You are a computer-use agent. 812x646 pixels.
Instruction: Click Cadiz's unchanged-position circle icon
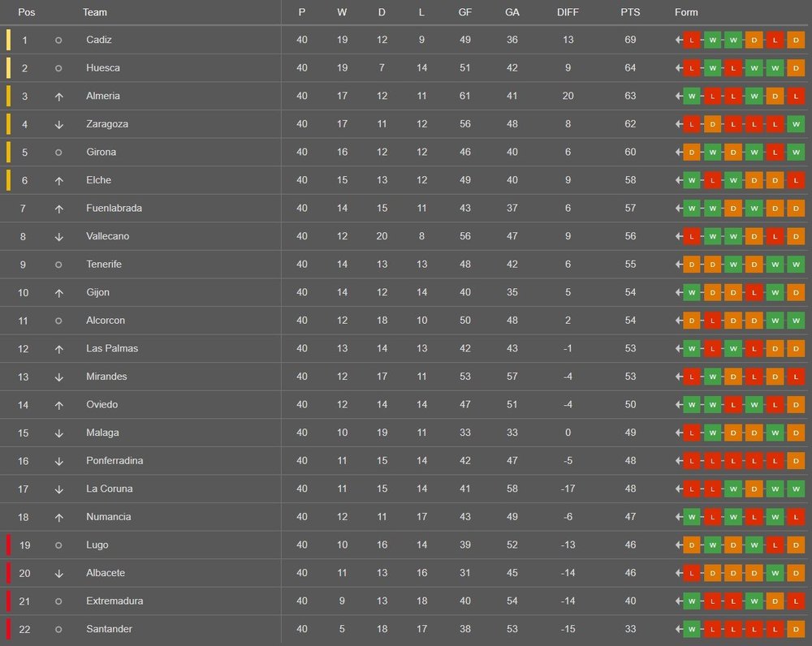click(58, 40)
